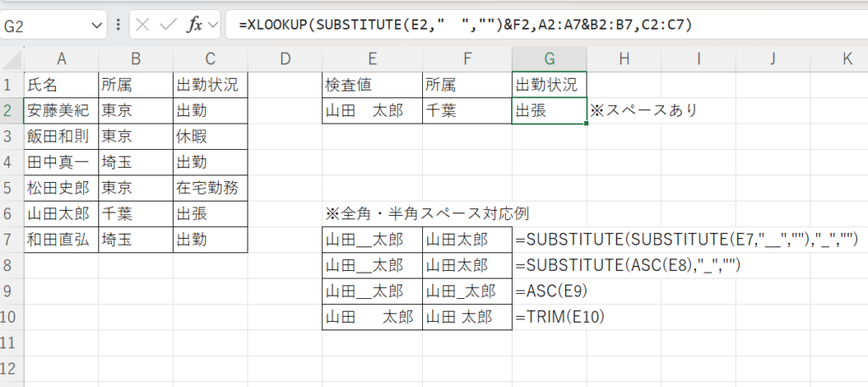Screen dimensions: 868x387
Task: Select column A header
Action: point(61,59)
